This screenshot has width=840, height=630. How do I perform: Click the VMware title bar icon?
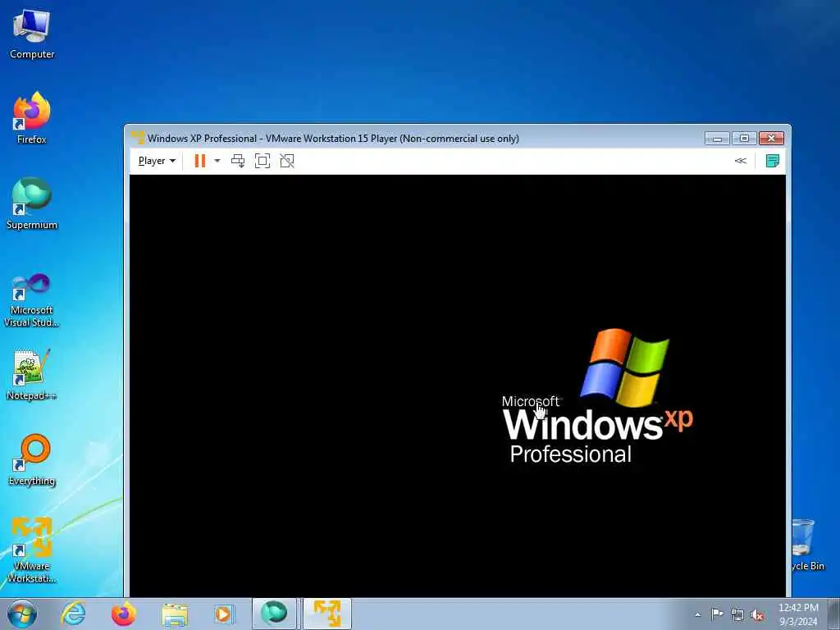pos(138,138)
